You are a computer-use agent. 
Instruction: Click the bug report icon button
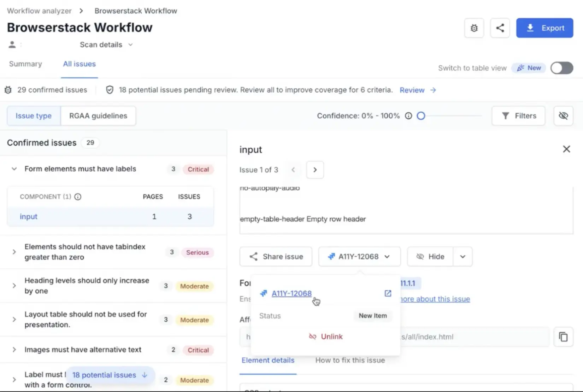tap(474, 28)
